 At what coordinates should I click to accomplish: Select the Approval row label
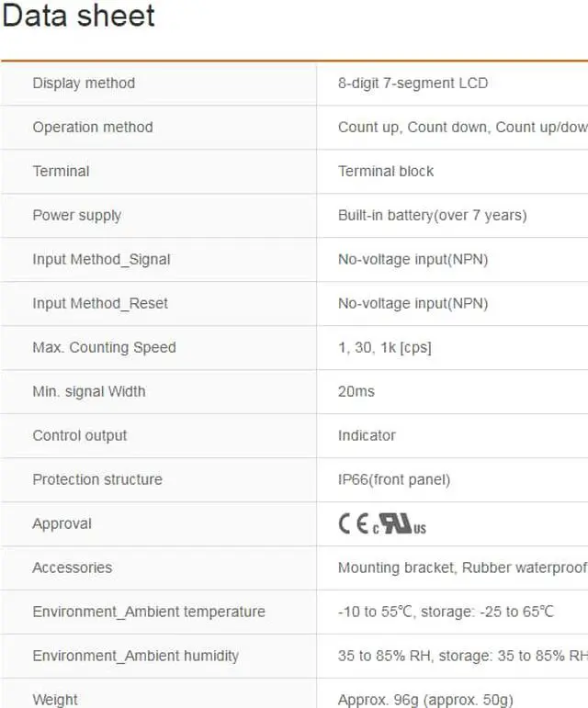pos(62,523)
